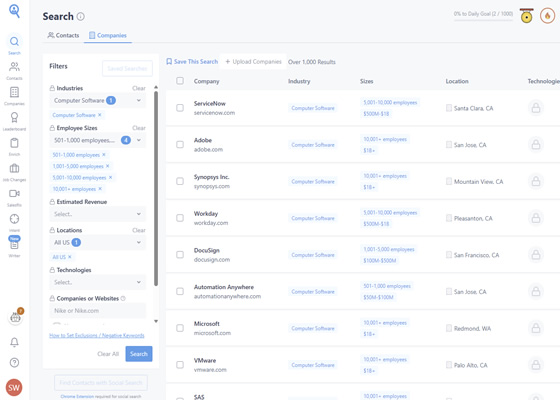Image resolution: width=560 pixels, height=400 pixels.
Task: Open Contacts in the left sidebar
Action: tap(14, 70)
